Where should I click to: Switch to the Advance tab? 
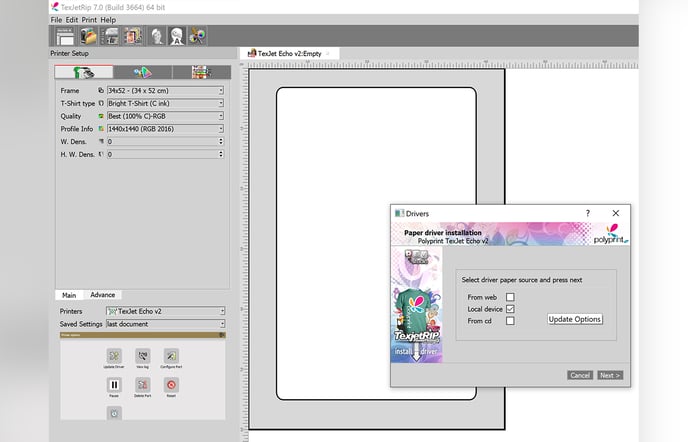click(x=102, y=295)
